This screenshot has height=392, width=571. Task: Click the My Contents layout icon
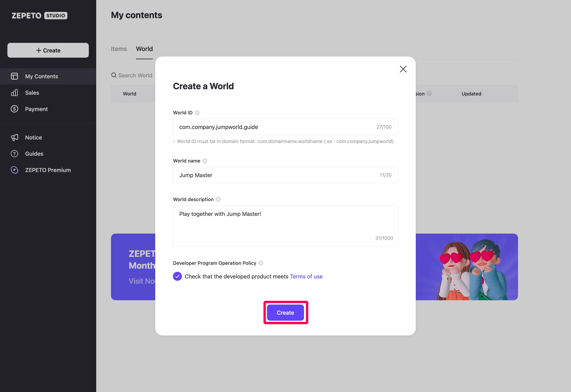pos(14,76)
